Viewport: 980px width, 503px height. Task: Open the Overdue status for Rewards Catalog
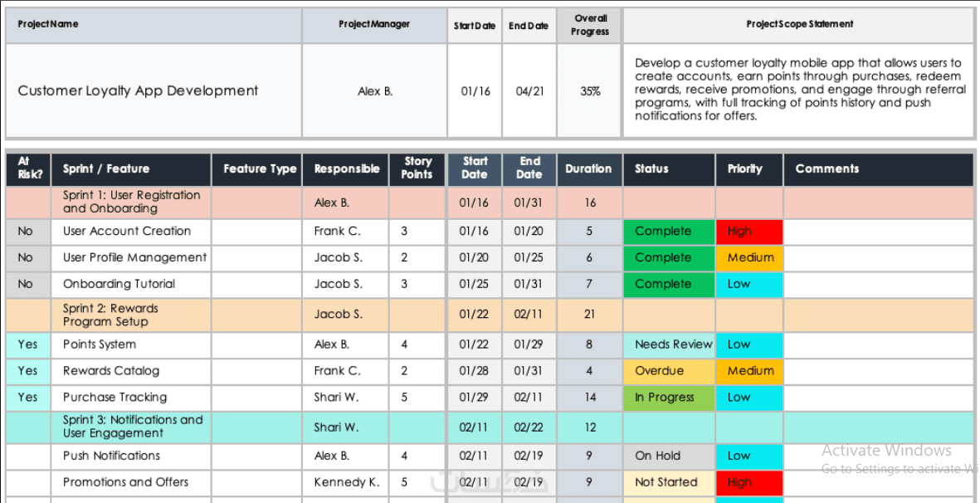pyautogui.click(x=669, y=371)
